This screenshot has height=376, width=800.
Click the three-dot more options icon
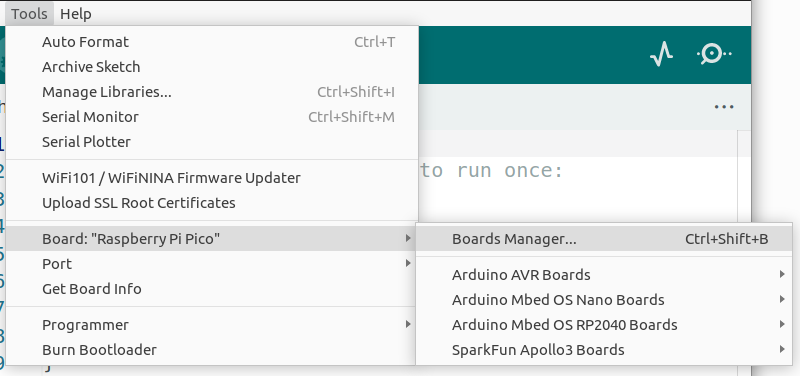(724, 107)
